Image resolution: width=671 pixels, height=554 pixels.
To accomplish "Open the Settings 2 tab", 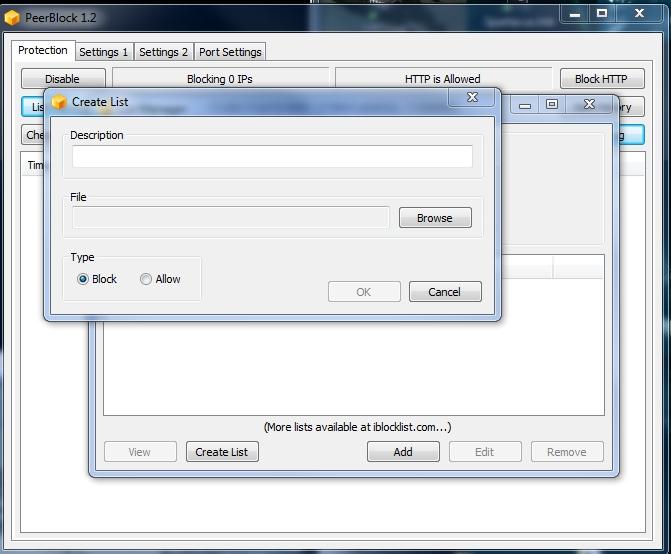I will [x=163, y=52].
